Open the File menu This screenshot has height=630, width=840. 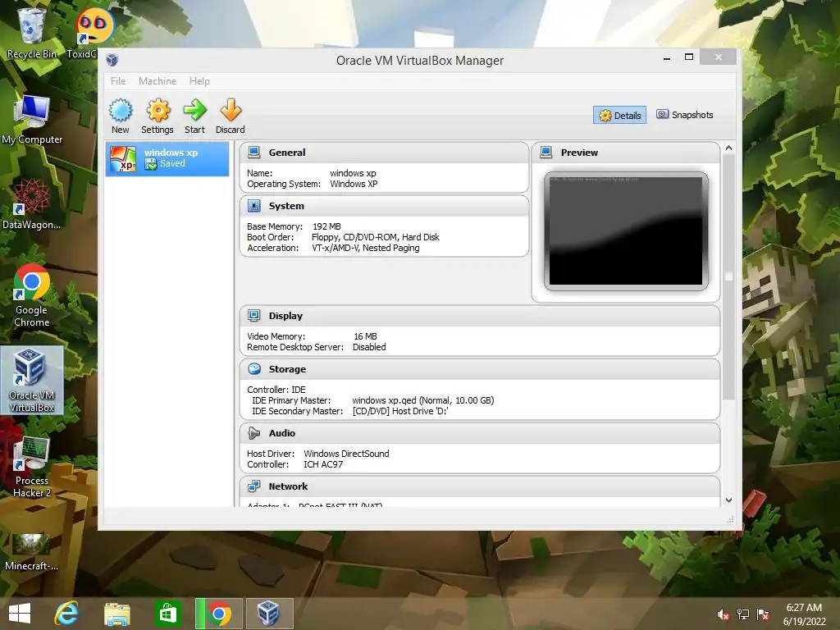(118, 81)
